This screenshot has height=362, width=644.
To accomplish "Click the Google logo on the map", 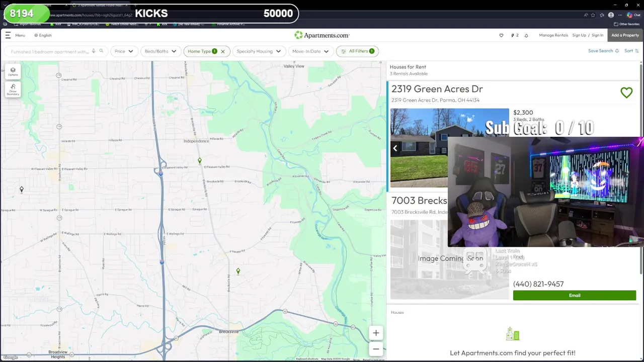I will coord(10,357).
